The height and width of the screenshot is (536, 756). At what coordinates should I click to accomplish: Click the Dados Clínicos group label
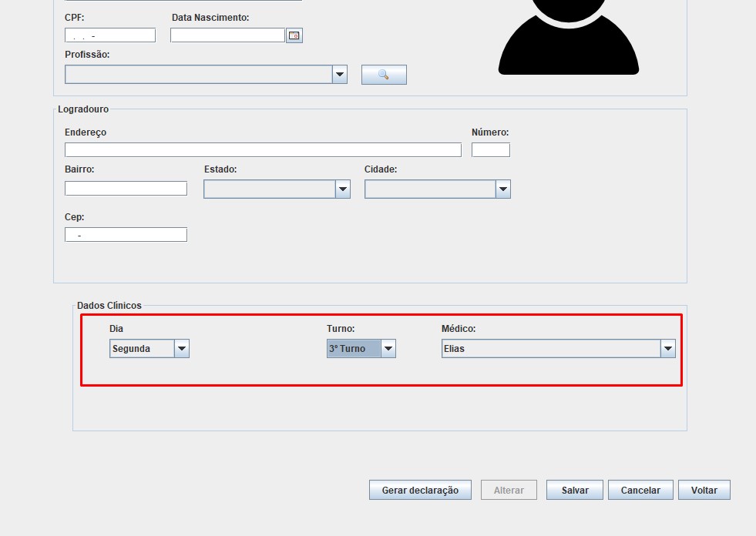(109, 306)
